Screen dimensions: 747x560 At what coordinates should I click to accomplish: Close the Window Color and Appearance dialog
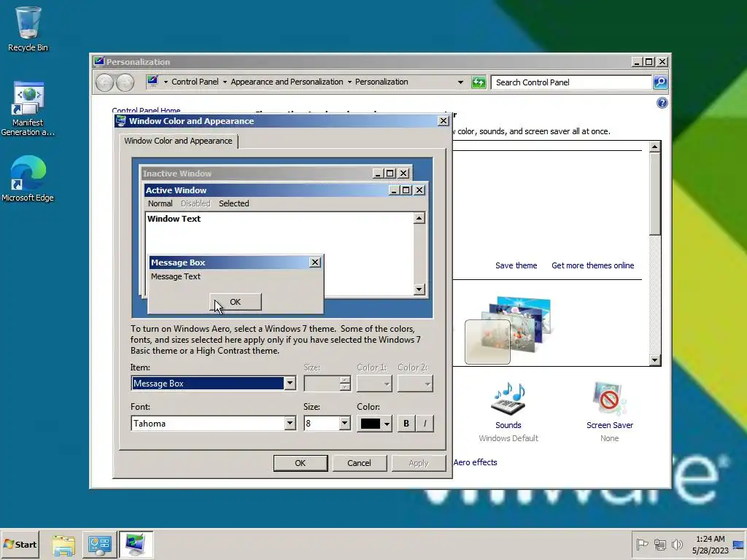[443, 121]
